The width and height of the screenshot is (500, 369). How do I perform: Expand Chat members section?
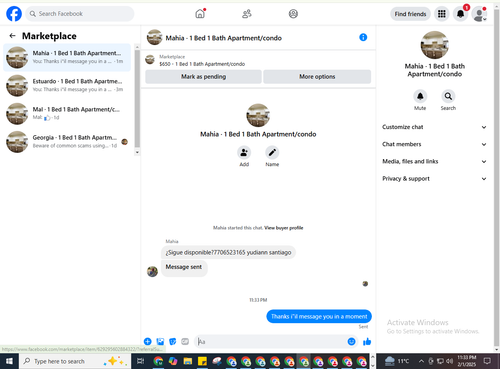(434, 144)
